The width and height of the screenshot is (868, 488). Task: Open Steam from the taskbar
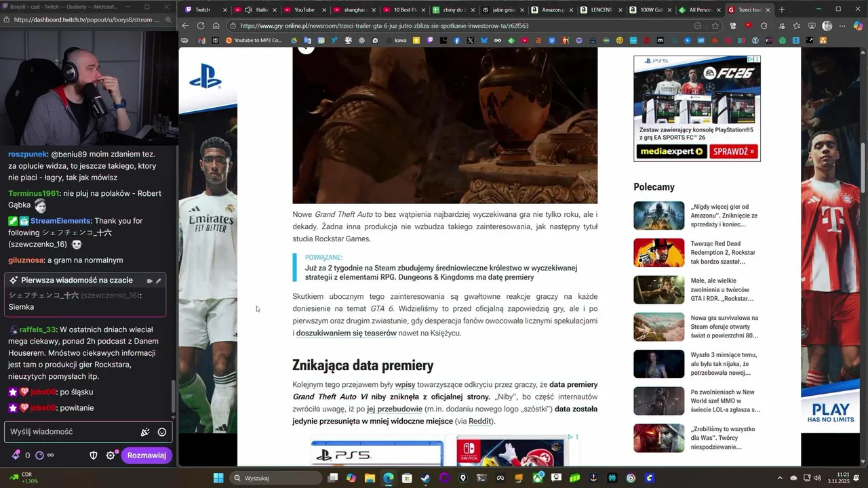(x=425, y=478)
